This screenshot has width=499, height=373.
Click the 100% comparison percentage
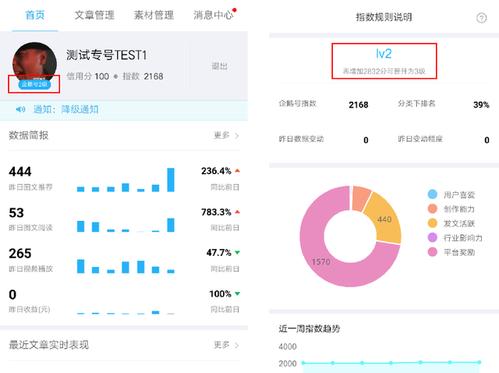220,294
